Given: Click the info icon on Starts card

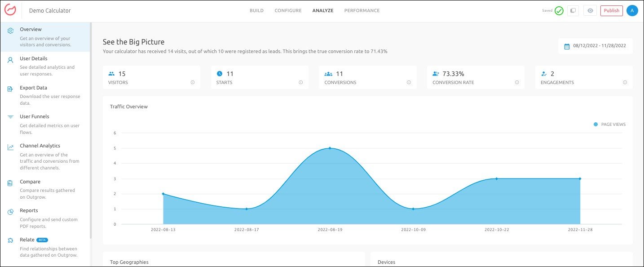Looking at the screenshot, I should pos(301,82).
